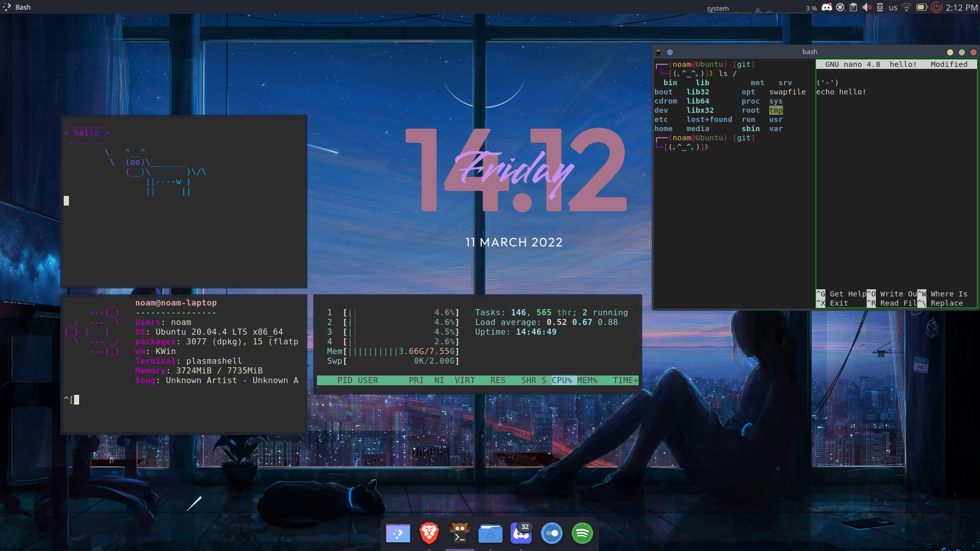Click the Discord tray icon

[827, 7]
